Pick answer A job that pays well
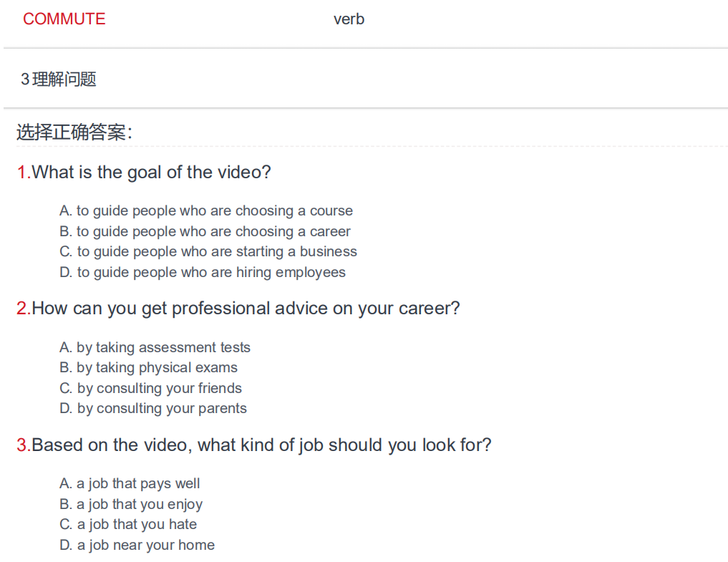The width and height of the screenshot is (728, 562). [130, 483]
